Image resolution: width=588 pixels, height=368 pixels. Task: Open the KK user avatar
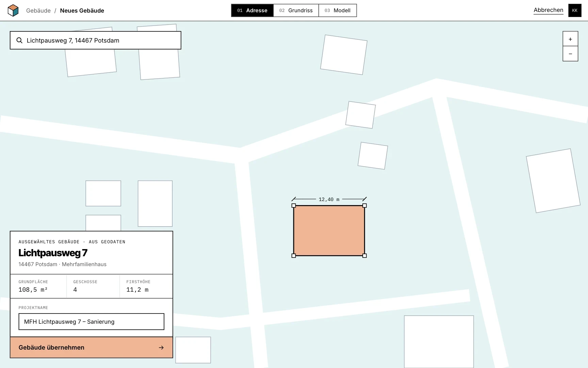pyautogui.click(x=575, y=11)
